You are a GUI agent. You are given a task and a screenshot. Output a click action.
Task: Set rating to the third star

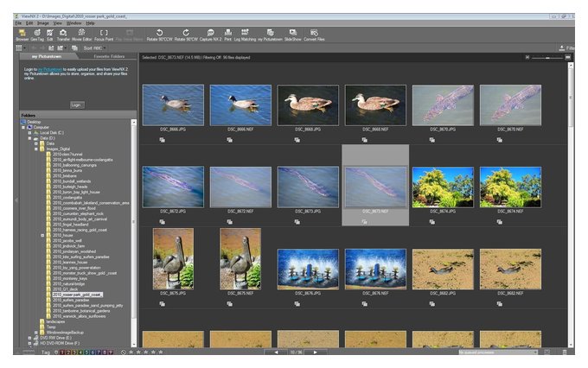[x=146, y=352]
